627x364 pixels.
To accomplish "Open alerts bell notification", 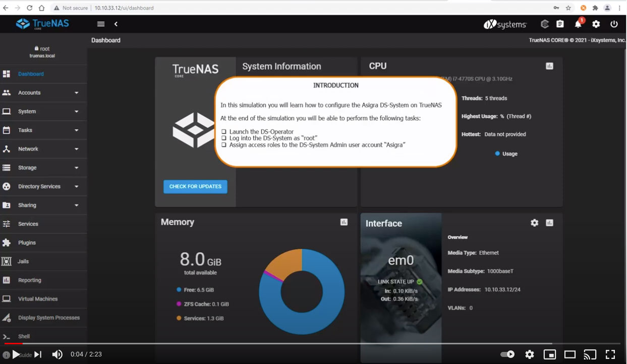I will (579, 24).
